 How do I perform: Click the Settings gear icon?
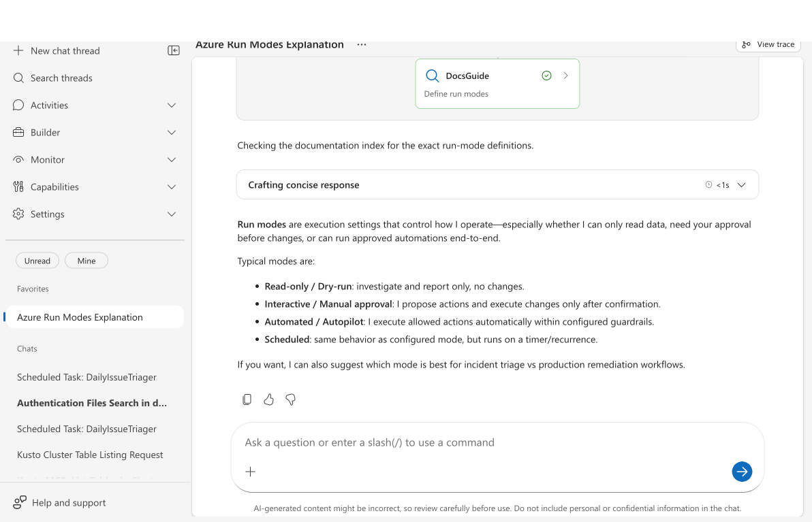click(18, 214)
